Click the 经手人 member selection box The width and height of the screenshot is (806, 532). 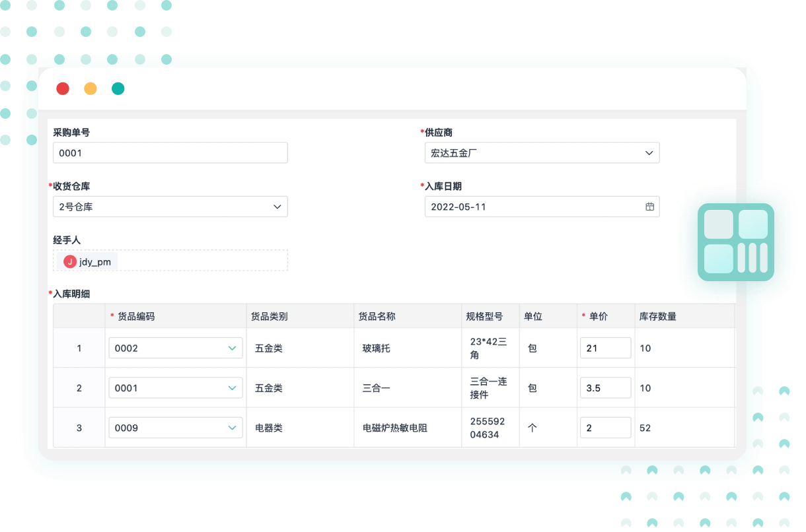click(x=170, y=260)
